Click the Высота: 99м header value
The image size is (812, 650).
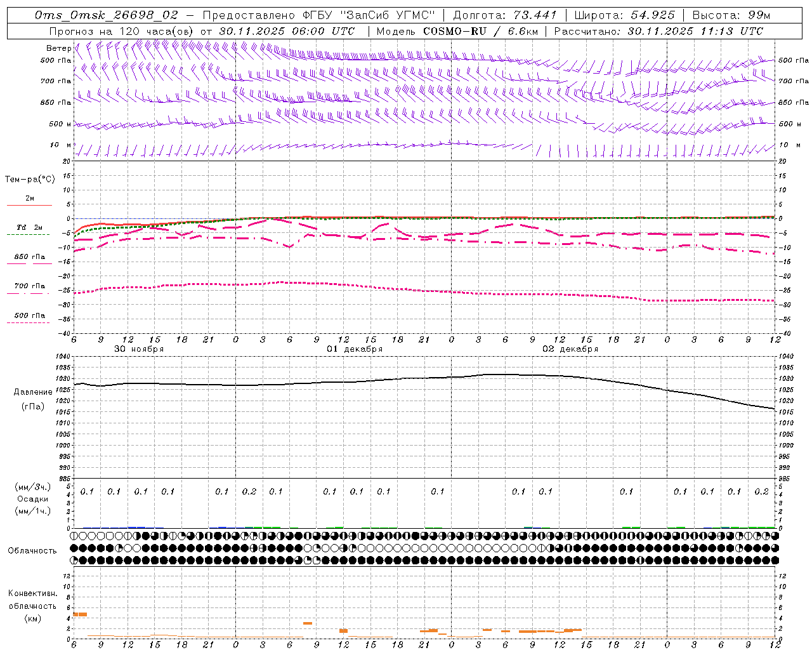click(731, 15)
